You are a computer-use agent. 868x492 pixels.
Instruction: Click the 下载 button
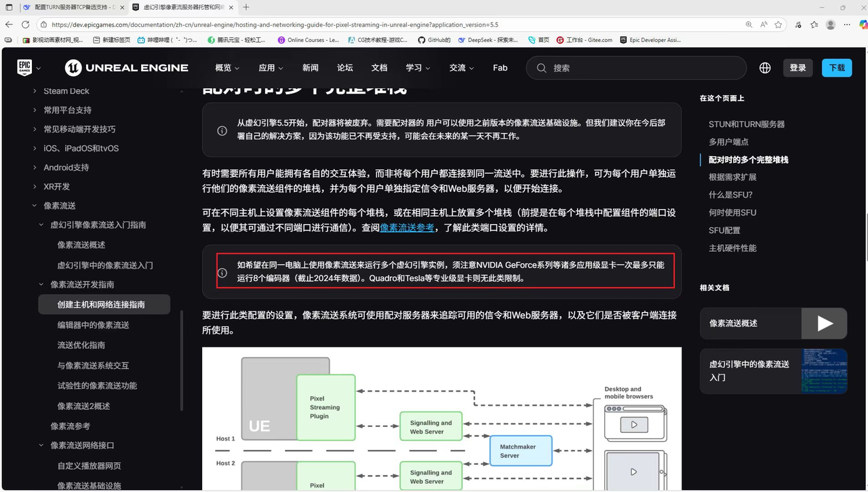836,68
